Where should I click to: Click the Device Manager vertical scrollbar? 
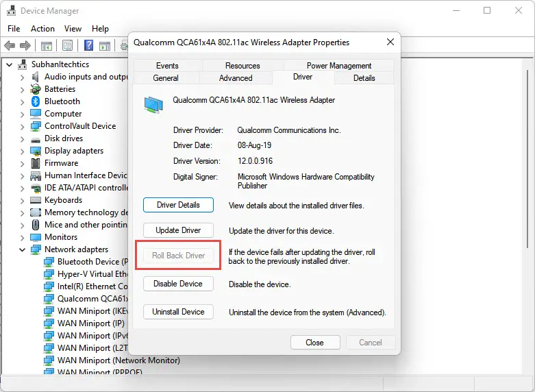[528, 159]
